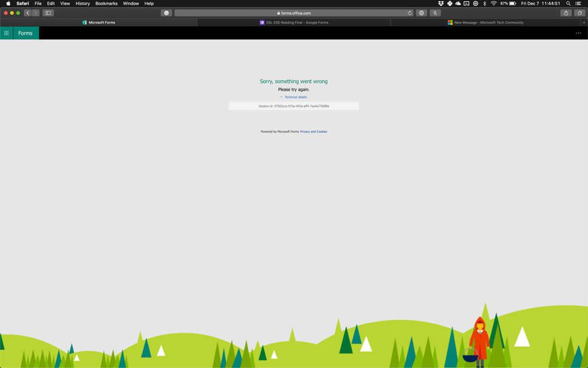Click the privacy shield icon near address bar
Image resolution: width=588 pixels, height=368 pixels.
[x=166, y=12]
